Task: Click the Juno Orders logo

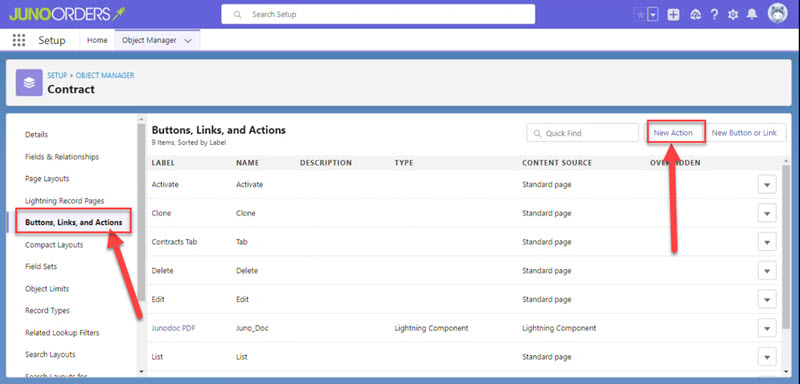Action: pyautogui.click(x=67, y=14)
